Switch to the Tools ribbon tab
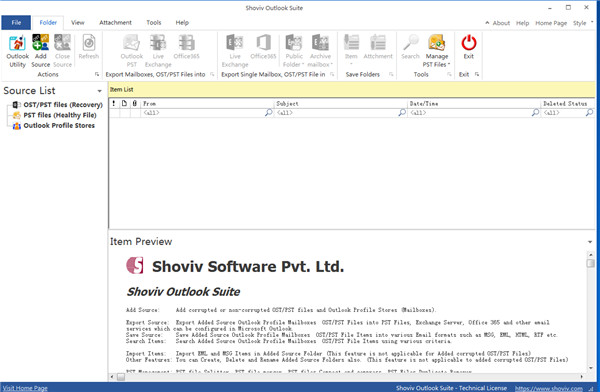The image size is (600, 392). [154, 23]
